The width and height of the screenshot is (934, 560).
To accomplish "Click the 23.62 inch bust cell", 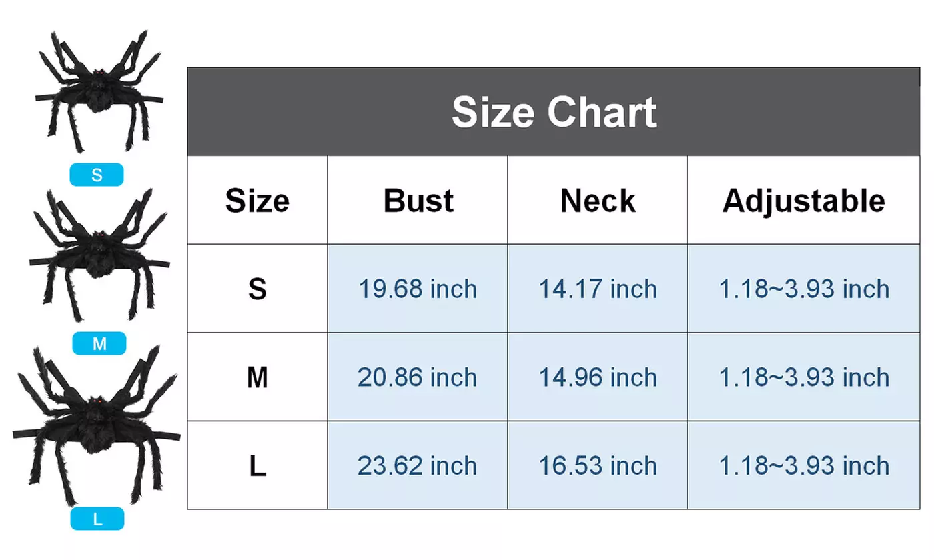I will click(418, 465).
